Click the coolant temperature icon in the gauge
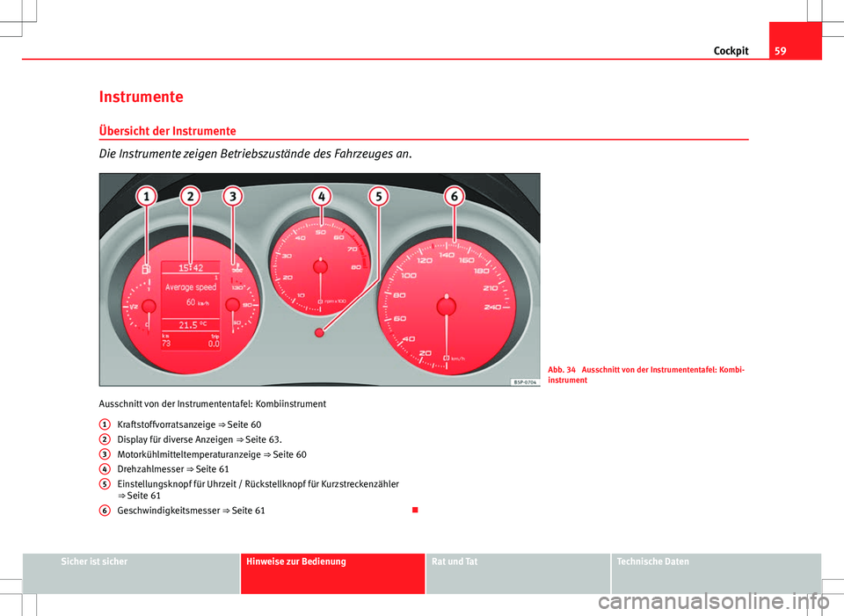 tap(236, 267)
